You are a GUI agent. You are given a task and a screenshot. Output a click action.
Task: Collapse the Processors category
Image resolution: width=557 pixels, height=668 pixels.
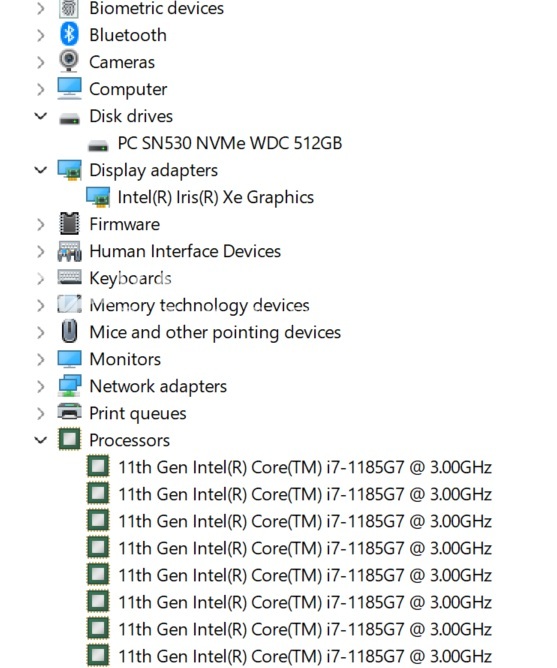(40, 440)
